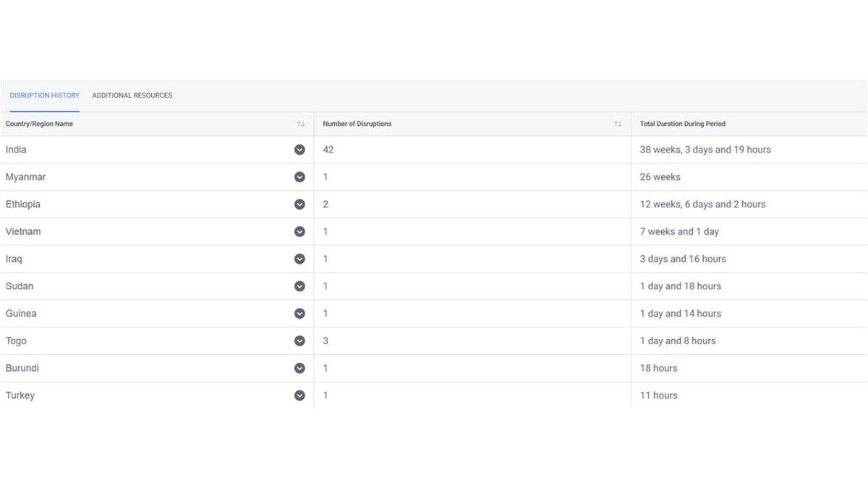Sort by Number of Disruptions arrows

pos(618,124)
